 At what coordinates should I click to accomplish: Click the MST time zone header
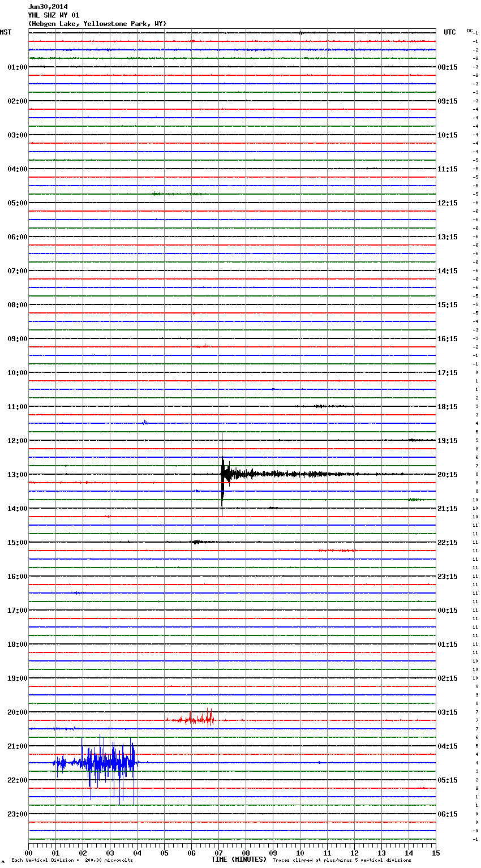coord(6,32)
